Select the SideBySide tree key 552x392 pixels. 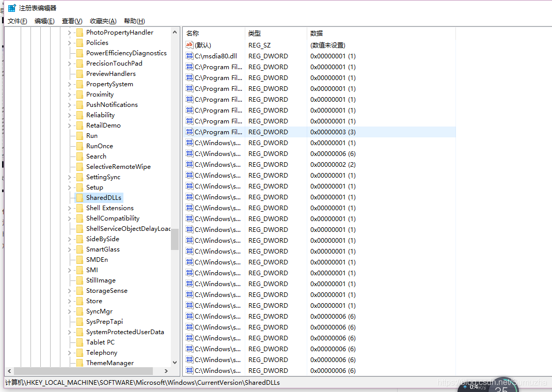(102, 239)
